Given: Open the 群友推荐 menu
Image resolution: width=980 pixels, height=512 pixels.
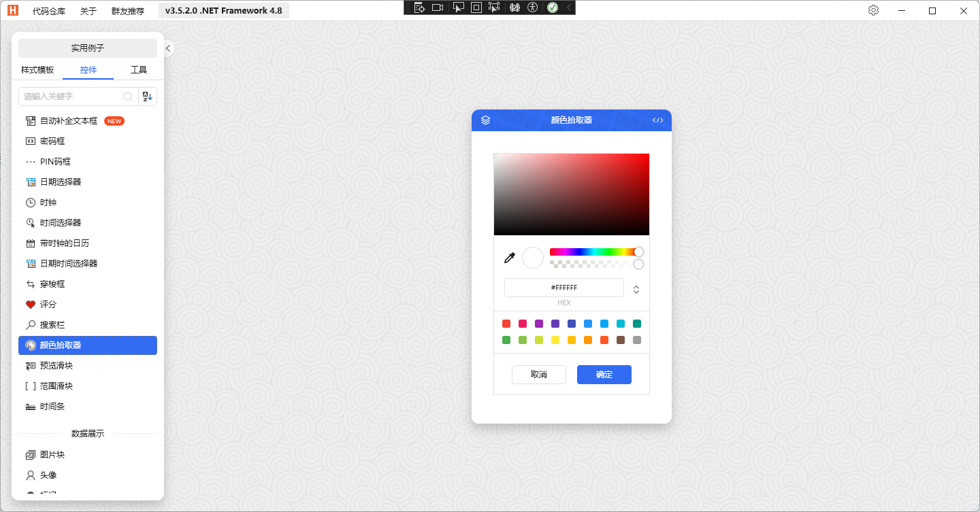Looking at the screenshot, I should tap(128, 11).
